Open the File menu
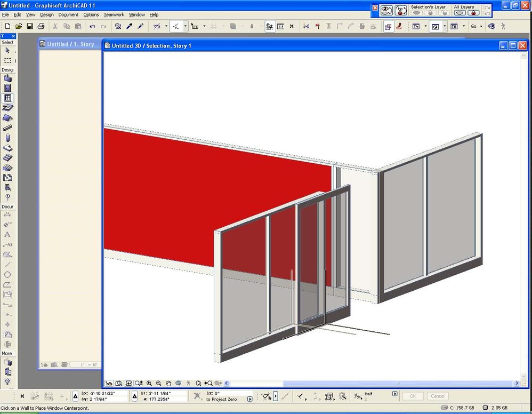 [5, 14]
